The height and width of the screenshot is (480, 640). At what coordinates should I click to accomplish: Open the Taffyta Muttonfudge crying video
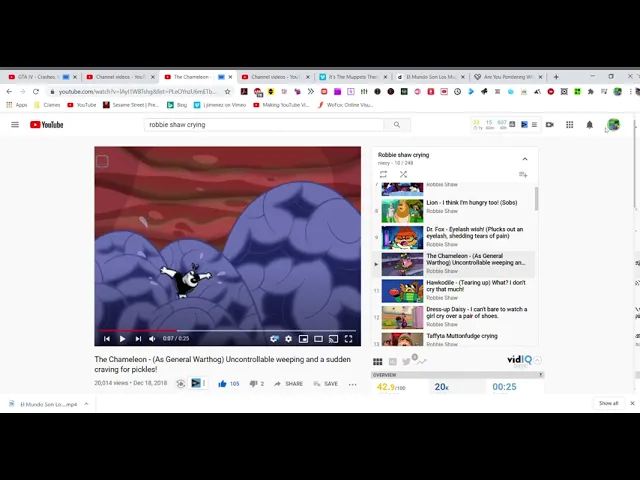pos(455,339)
